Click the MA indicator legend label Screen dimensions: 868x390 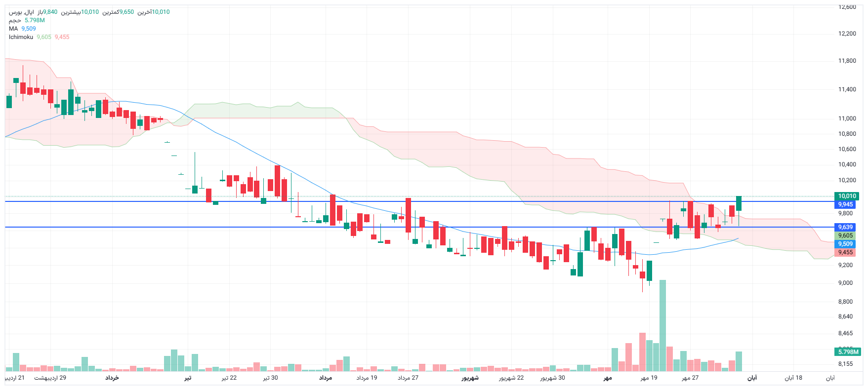pyautogui.click(x=13, y=29)
